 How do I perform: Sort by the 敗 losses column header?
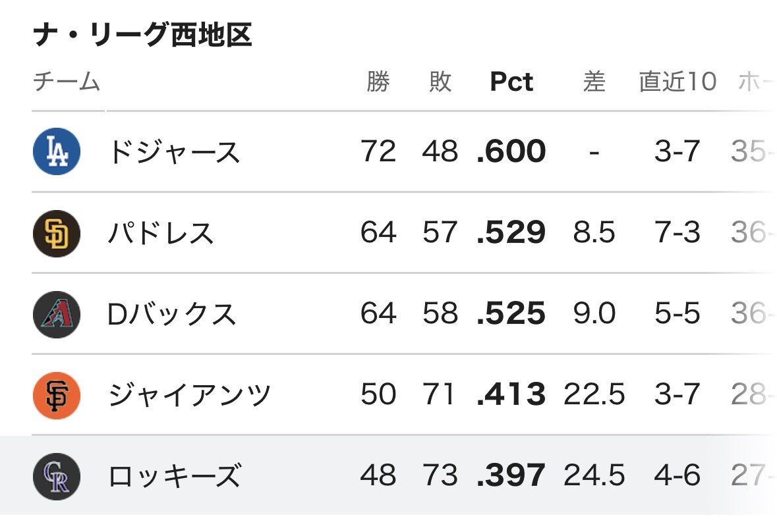pos(440,82)
